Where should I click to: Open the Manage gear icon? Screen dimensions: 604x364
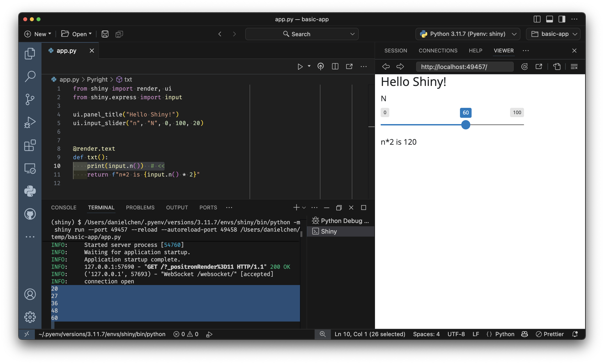(30, 317)
